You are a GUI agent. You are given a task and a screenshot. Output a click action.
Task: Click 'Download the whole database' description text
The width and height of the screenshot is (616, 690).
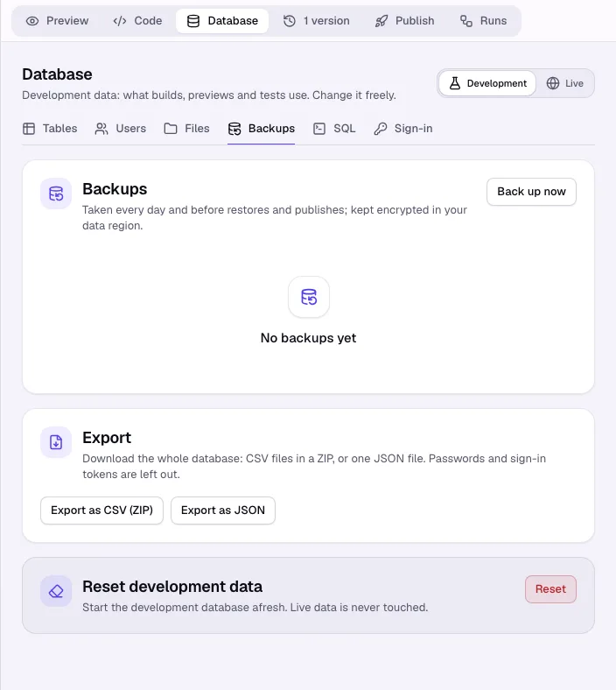coord(314,467)
